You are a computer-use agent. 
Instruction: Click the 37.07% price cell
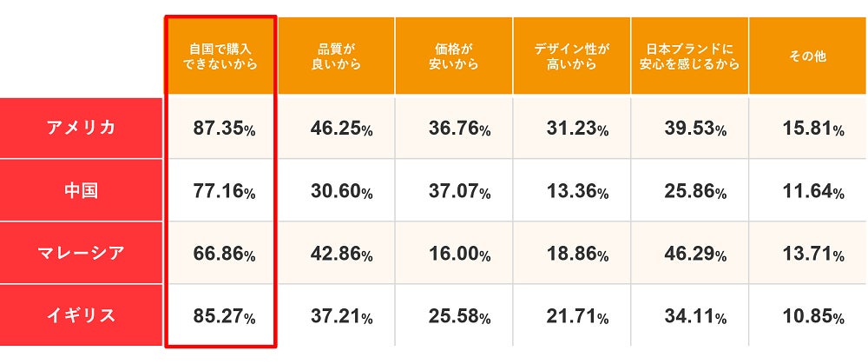pyautogui.click(x=459, y=191)
